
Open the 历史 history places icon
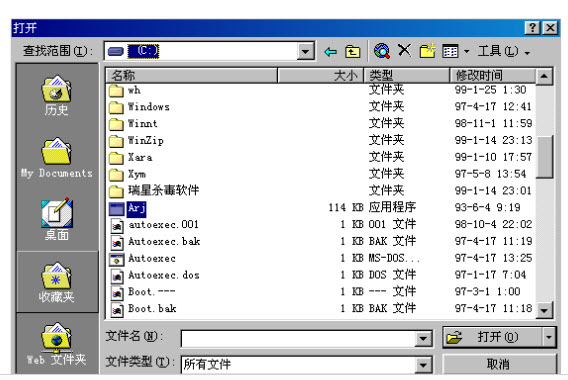pyautogui.click(x=57, y=95)
